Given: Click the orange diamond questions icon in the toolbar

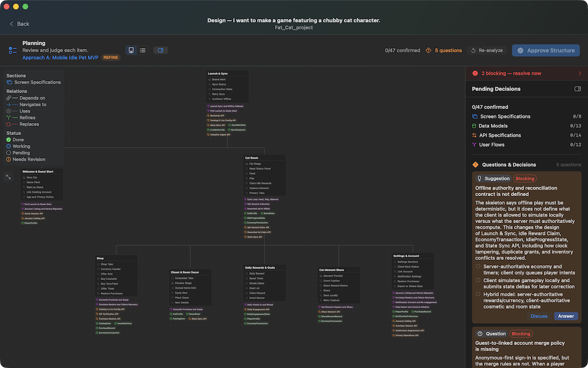Looking at the screenshot, I should click(428, 51).
